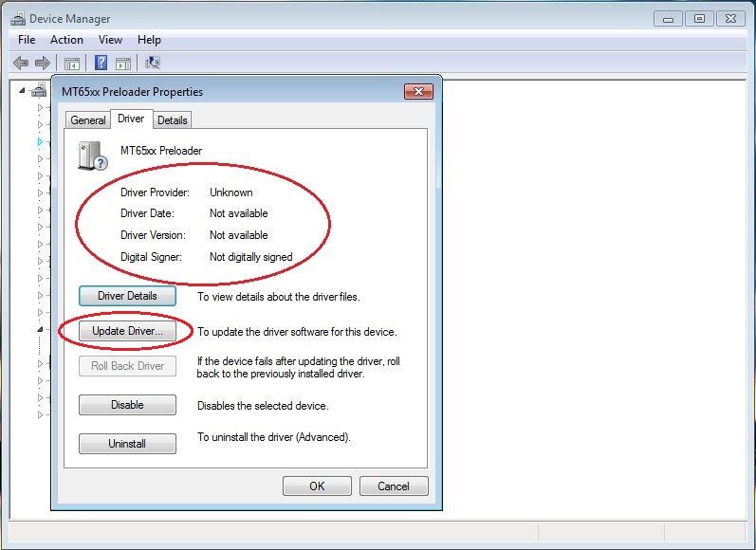Screen dimensions: 756x550
Task: Confirm the dialog with OK
Action: point(317,486)
